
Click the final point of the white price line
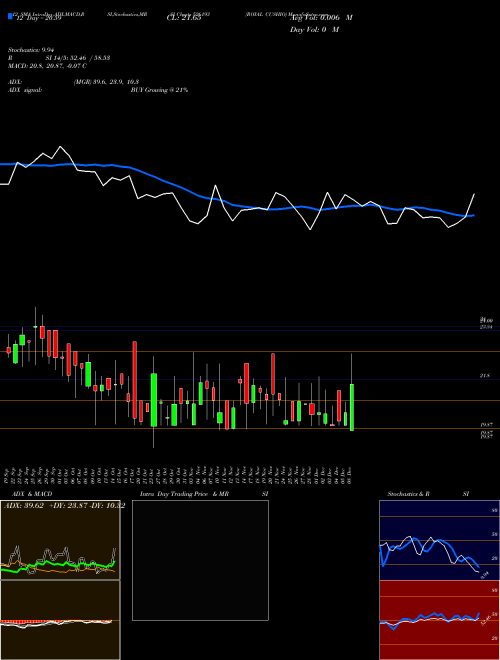pos(474,194)
